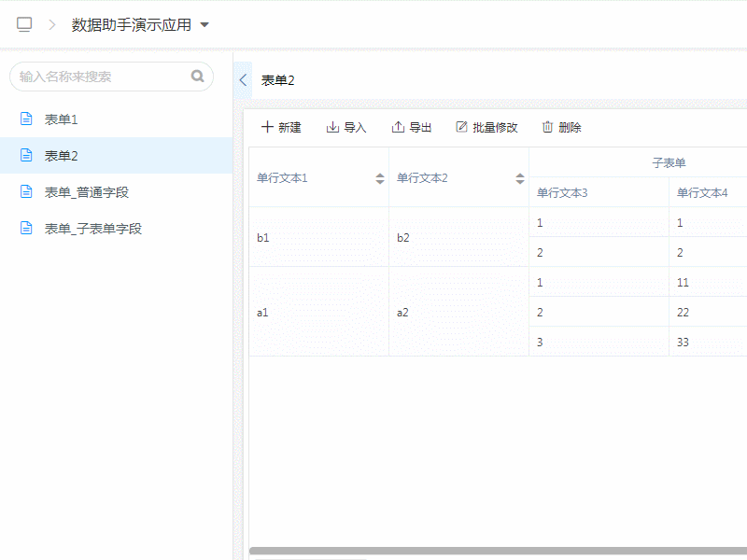Click the document icon beside 表单1
The height and width of the screenshot is (560, 747).
27,119
